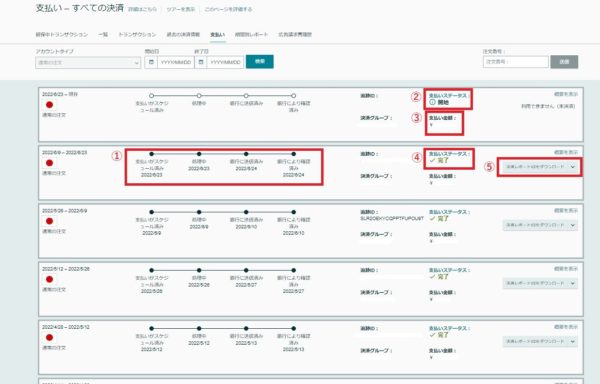Switch to the 過去の決済情報 tab
This screenshot has height=384, width=600.
[x=183, y=34]
